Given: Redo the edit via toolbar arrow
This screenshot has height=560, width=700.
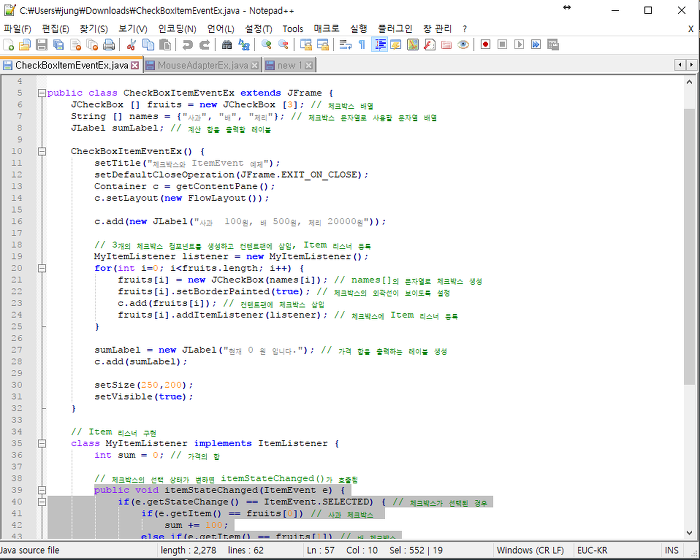Looking at the screenshot, I should coord(204,45).
